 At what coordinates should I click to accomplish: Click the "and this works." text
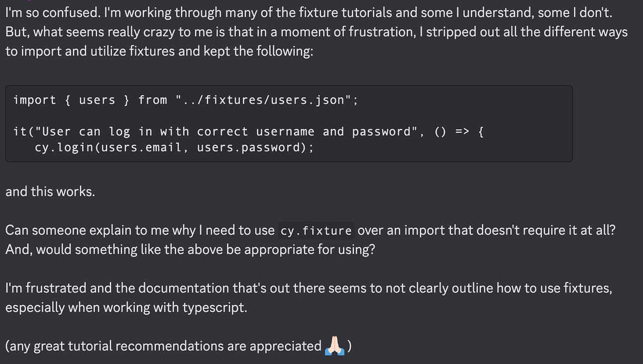point(50,191)
